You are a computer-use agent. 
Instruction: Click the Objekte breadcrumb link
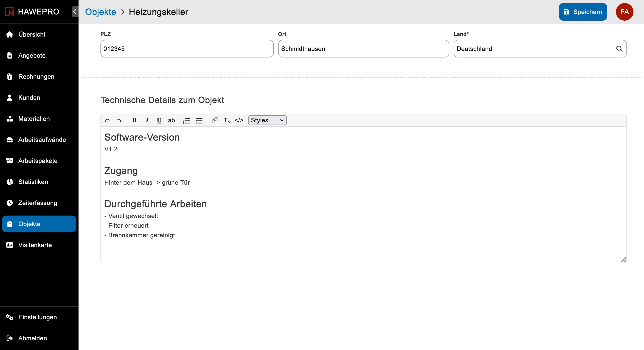click(x=100, y=12)
